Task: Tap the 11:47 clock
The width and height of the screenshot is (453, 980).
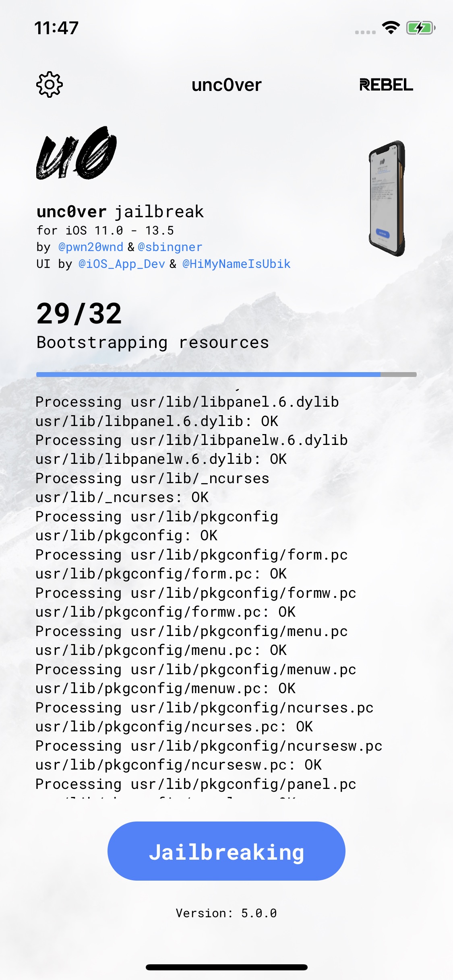Action: [56, 28]
